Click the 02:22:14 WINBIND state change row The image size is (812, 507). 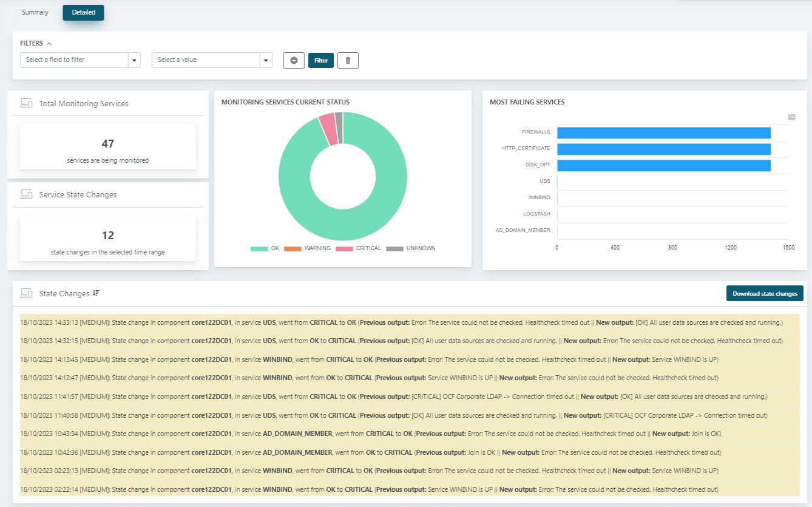[410, 489]
